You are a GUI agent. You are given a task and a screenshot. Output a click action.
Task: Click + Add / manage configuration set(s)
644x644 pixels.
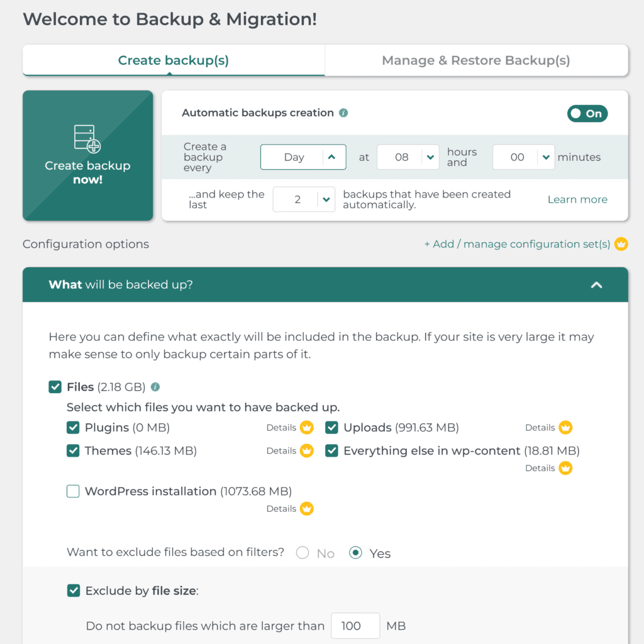tap(518, 244)
